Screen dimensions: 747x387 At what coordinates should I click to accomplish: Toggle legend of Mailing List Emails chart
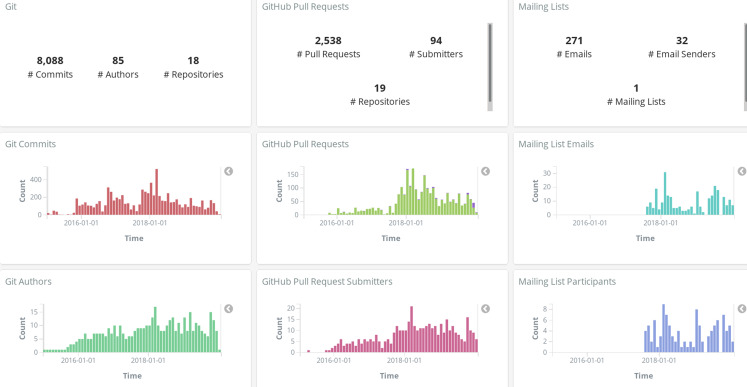pyautogui.click(x=742, y=171)
